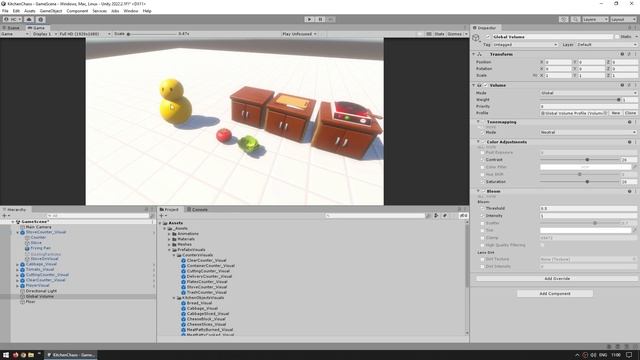Pick color with Color Filter eyedropper icon
640x360 pixels.
pyautogui.click(x=634, y=167)
